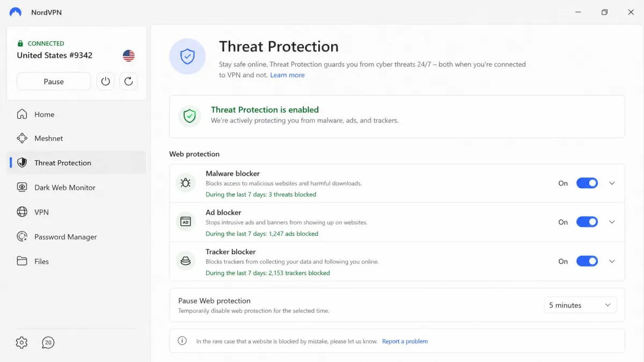Click the Malware blocker bug icon
Viewport: 644px width, 362px height.
coord(186,183)
